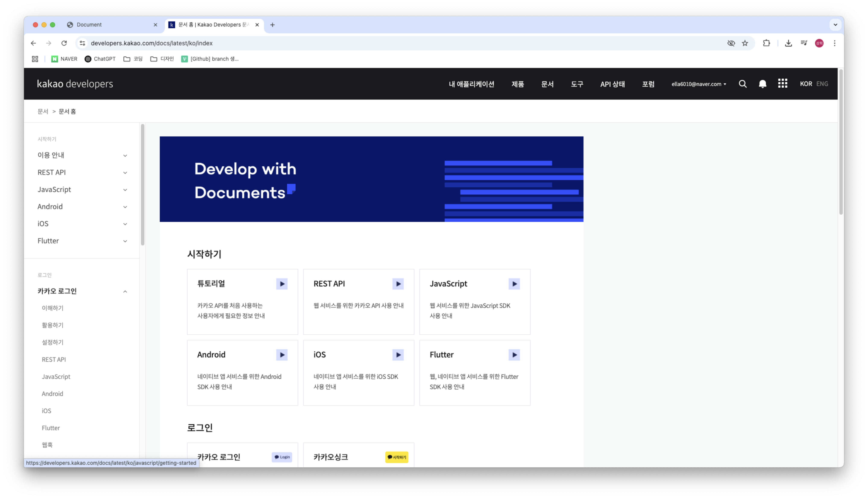
Task: Switch to the Document tab
Action: (112, 25)
